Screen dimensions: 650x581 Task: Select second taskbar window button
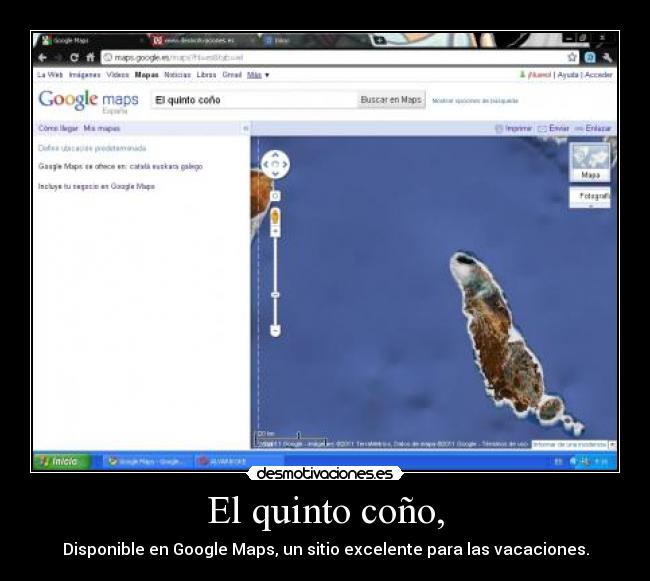pyautogui.click(x=238, y=461)
